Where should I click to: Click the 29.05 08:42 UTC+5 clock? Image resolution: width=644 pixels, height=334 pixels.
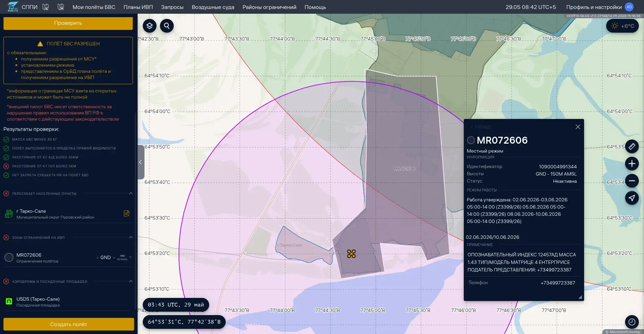coord(530,7)
